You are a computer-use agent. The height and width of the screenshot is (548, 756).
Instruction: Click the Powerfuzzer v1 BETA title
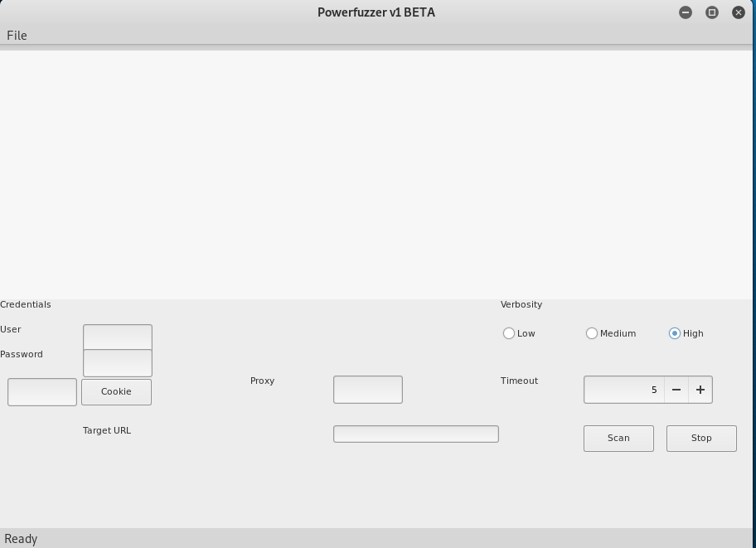376,12
